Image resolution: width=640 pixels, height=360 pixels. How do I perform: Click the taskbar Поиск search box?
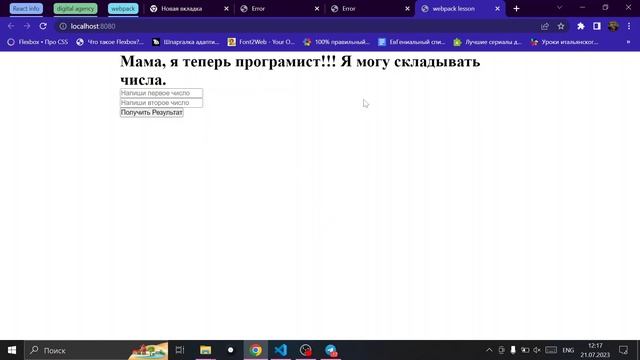[x=97, y=350]
